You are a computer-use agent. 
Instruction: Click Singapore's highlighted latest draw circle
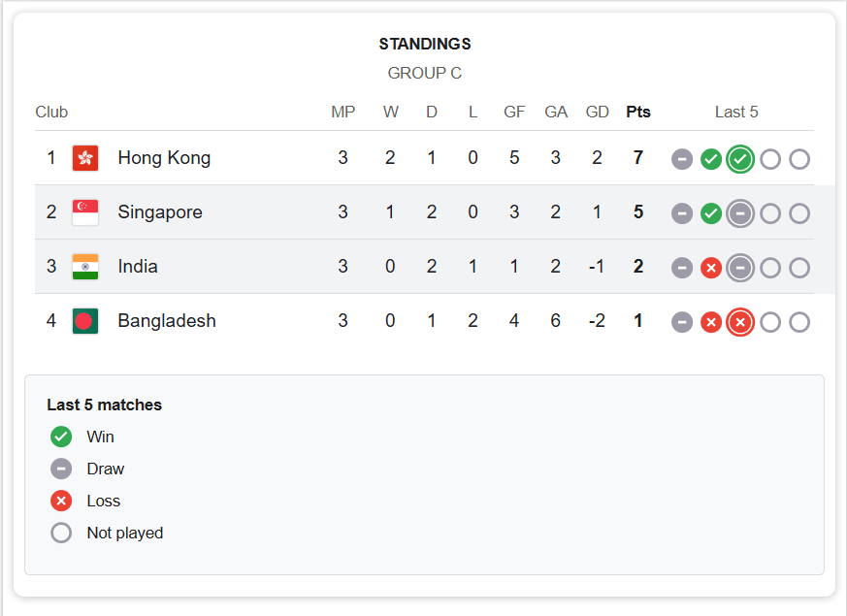pyautogui.click(x=740, y=213)
